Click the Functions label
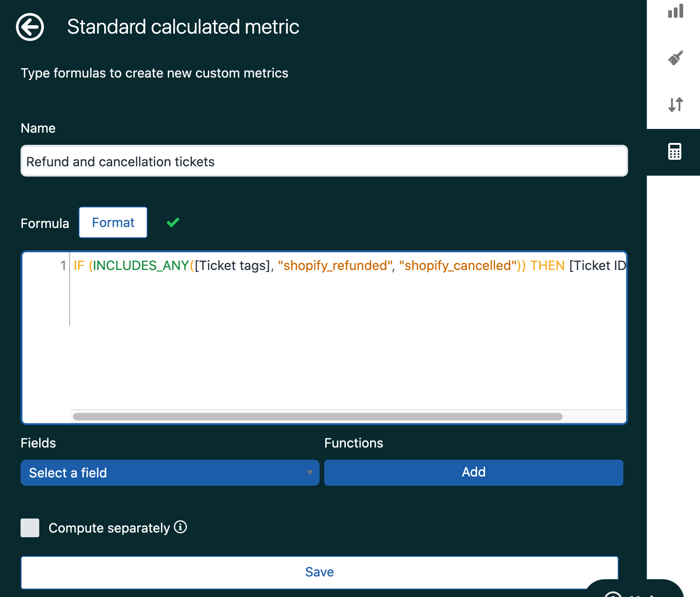Viewport: 700px width, 597px height. pos(354,443)
